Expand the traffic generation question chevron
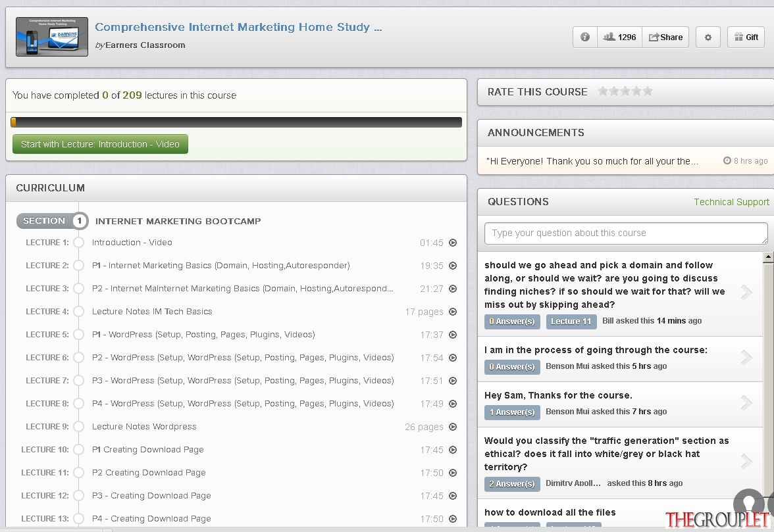Image resolution: width=774 pixels, height=532 pixels. pos(746,462)
